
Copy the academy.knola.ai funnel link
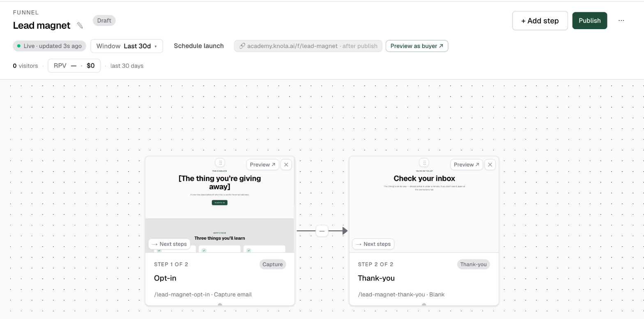click(x=308, y=46)
